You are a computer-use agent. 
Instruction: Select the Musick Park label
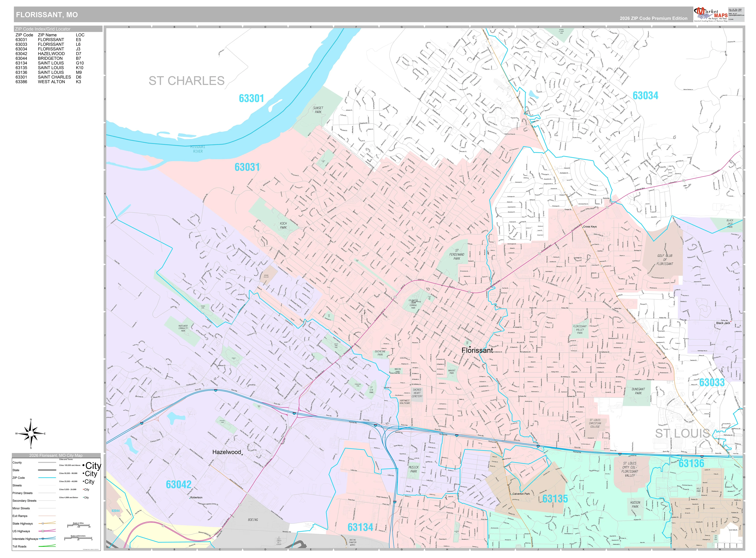point(414,469)
